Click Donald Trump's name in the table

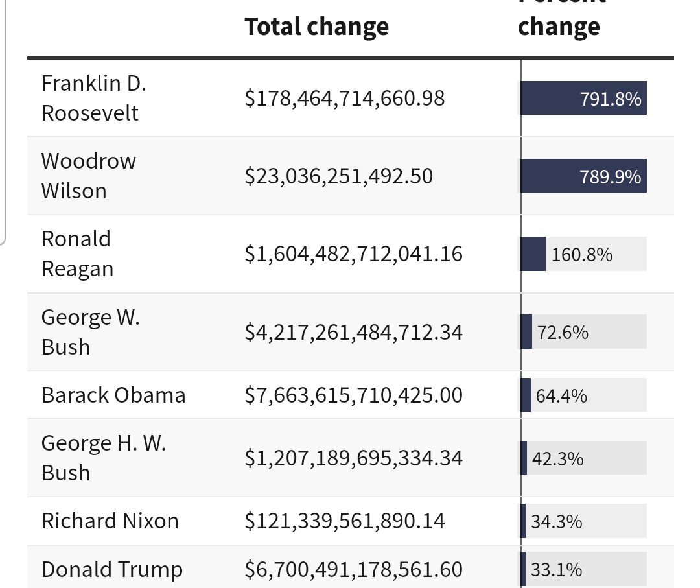click(x=112, y=570)
